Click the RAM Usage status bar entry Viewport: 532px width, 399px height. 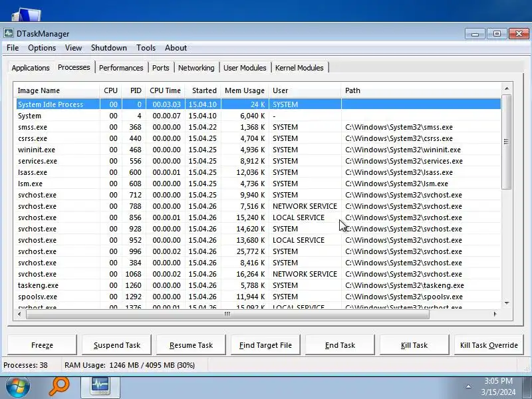pyautogui.click(x=130, y=365)
